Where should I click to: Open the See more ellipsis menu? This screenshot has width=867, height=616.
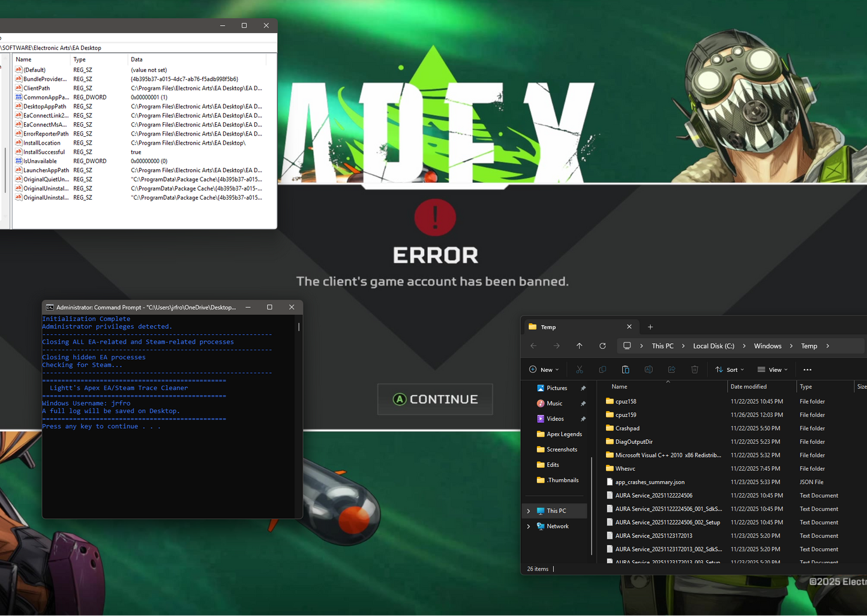point(807,369)
